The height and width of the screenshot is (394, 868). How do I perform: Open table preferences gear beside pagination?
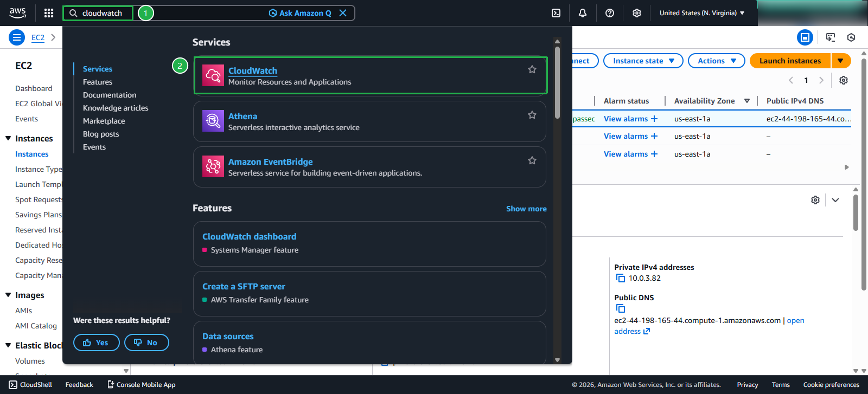(844, 80)
